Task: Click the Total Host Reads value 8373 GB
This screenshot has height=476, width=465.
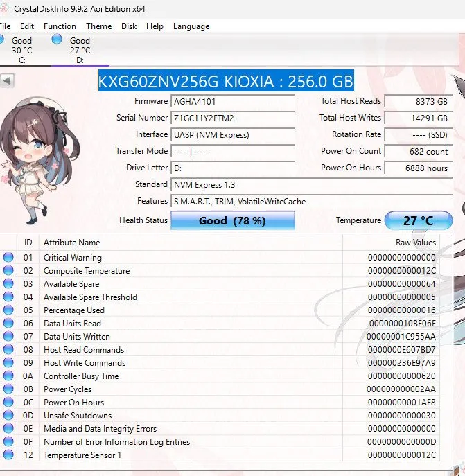Action: point(419,102)
